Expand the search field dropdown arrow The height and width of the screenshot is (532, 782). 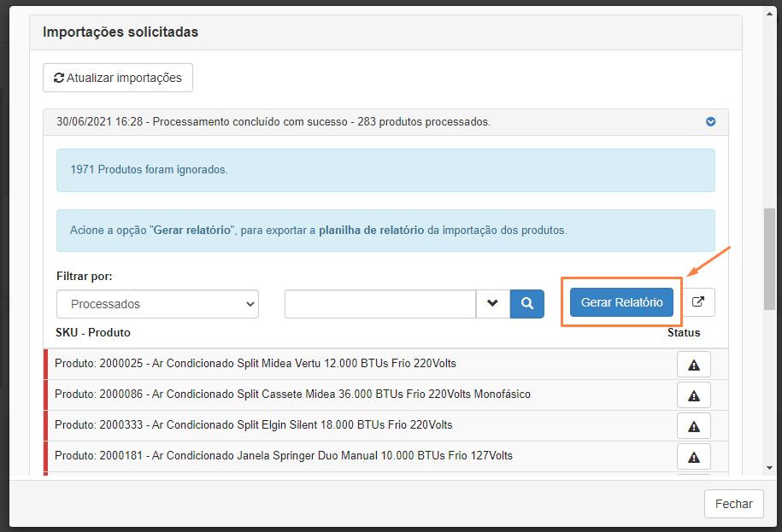(x=492, y=303)
